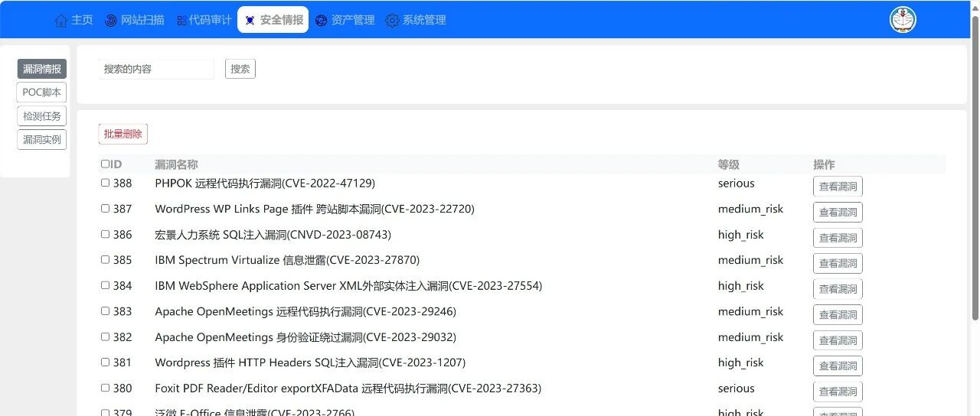This screenshot has width=980, height=416.
Task: Click 查看漏洞 for row 382 OpenMeetings
Action: coord(838,340)
